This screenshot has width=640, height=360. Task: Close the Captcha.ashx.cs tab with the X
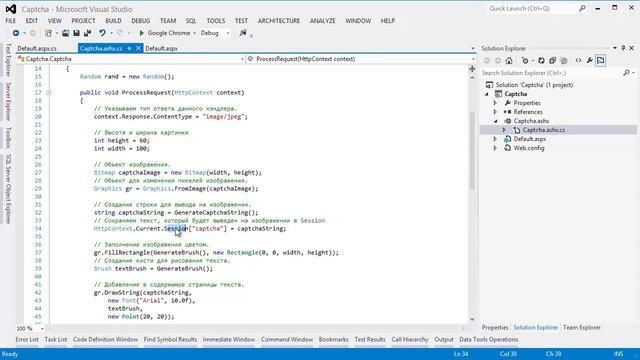tap(138, 48)
